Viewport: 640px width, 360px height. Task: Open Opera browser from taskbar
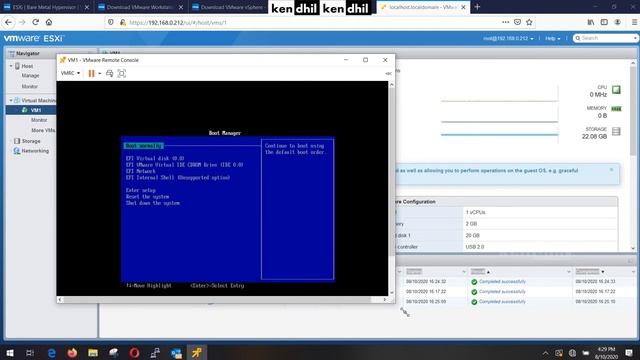[x=134, y=353]
